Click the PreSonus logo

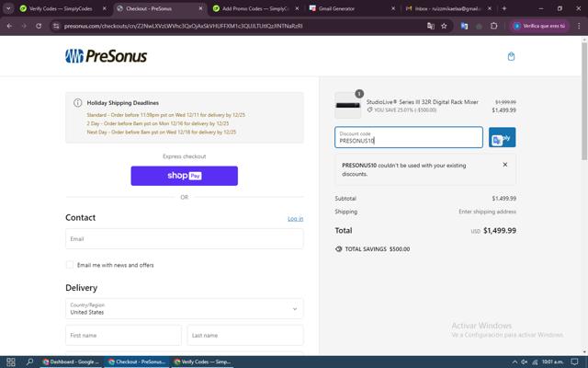pos(107,56)
